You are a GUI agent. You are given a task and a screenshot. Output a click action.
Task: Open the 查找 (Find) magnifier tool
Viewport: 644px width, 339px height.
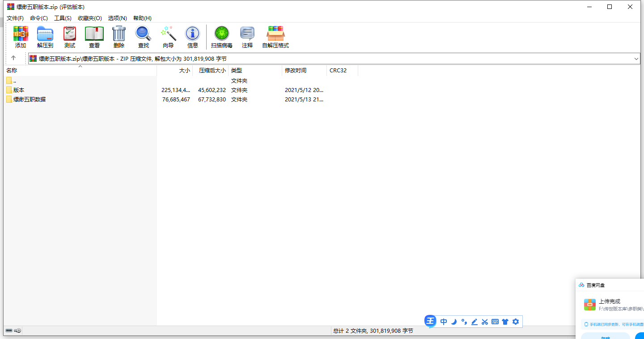pyautogui.click(x=144, y=37)
